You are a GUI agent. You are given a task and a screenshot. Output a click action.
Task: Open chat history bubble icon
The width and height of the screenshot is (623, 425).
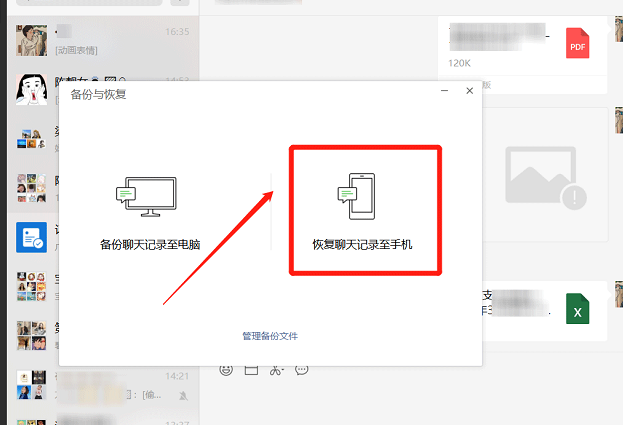point(302,370)
